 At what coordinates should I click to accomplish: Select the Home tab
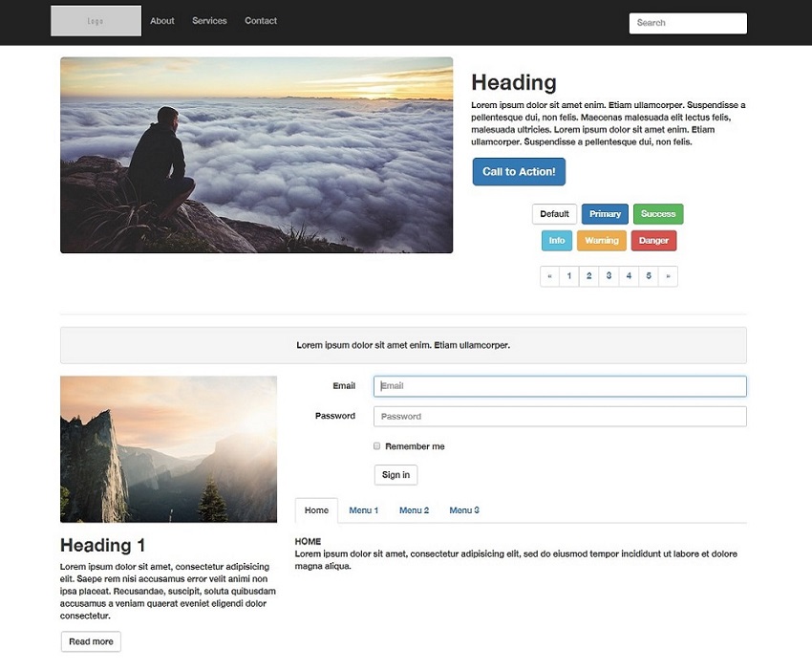(x=316, y=510)
